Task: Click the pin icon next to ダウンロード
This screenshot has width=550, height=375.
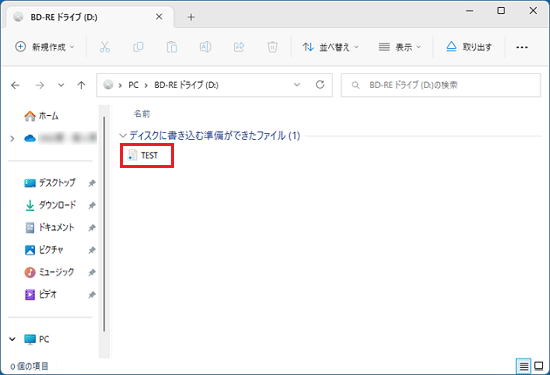Action: click(92, 206)
